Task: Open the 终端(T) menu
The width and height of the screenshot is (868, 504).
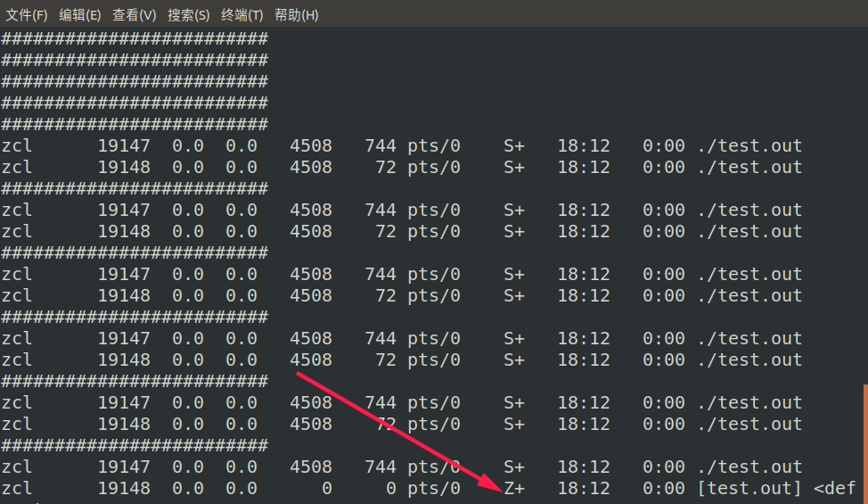Action: (242, 15)
